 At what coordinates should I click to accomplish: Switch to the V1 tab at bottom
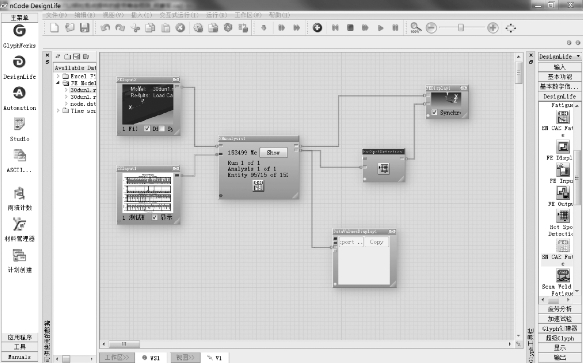click(x=215, y=358)
